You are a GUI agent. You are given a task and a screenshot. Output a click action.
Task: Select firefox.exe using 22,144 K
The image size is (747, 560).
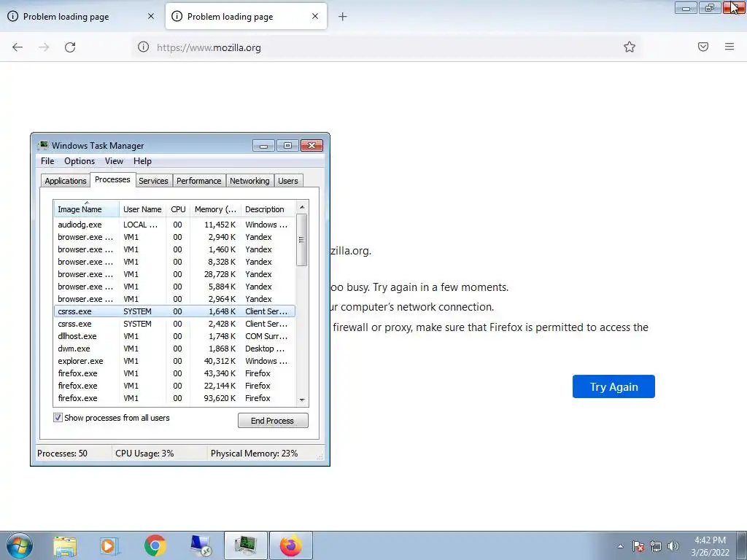point(174,385)
